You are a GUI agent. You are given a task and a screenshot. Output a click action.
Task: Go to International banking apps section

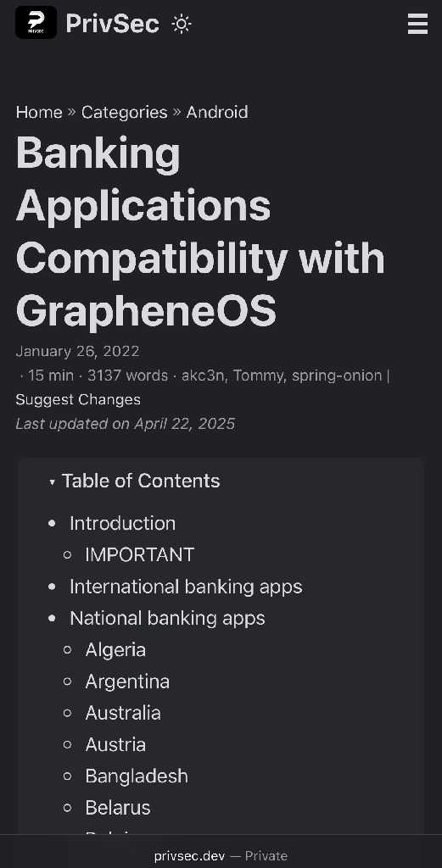pyautogui.click(x=186, y=587)
